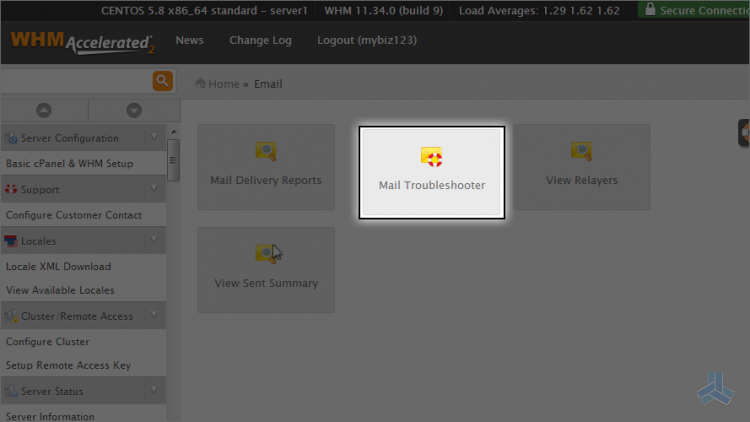Collapse the Server Status section arrow
This screenshot has height=422, width=750.
coord(154,390)
